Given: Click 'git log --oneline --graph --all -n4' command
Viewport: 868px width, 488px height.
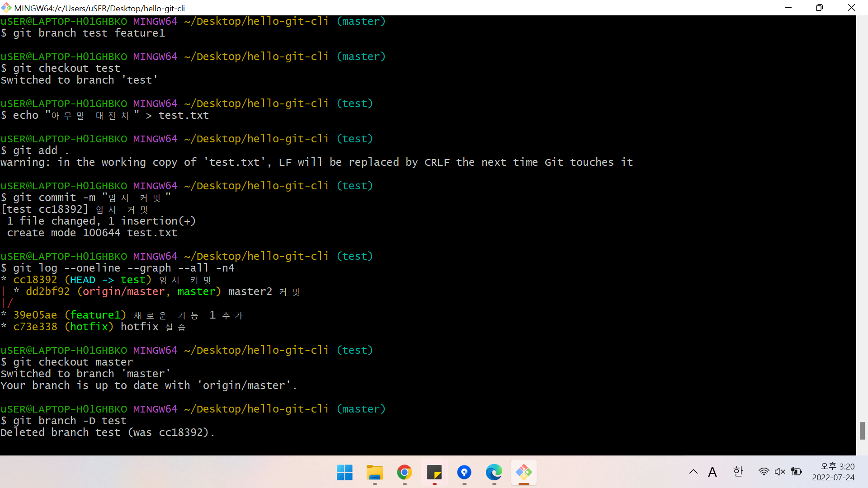Looking at the screenshot, I should pos(123,268).
